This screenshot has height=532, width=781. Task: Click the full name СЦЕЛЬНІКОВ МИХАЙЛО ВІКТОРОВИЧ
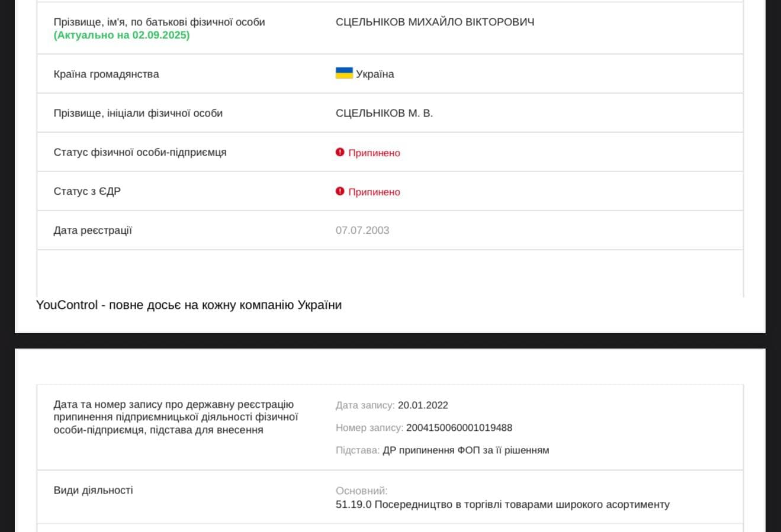click(435, 22)
